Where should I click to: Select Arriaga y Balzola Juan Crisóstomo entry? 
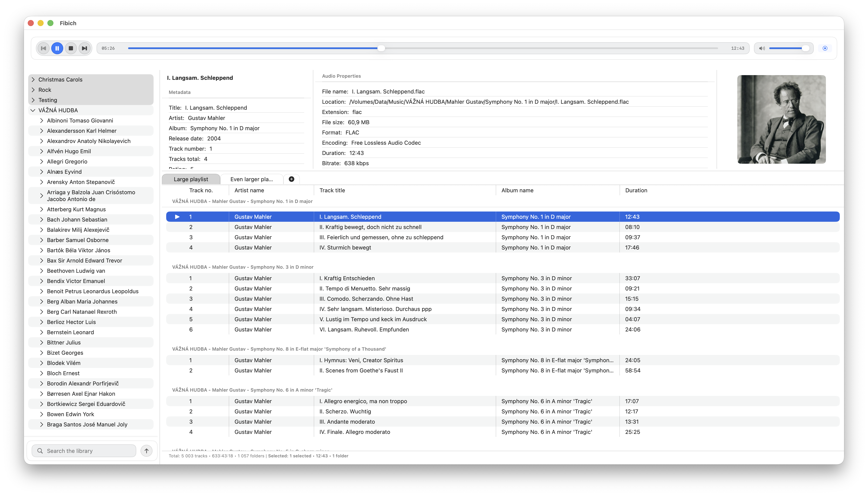pyautogui.click(x=91, y=195)
